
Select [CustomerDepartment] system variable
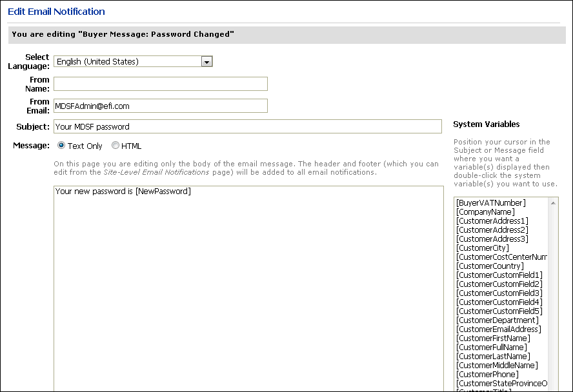[x=497, y=320]
